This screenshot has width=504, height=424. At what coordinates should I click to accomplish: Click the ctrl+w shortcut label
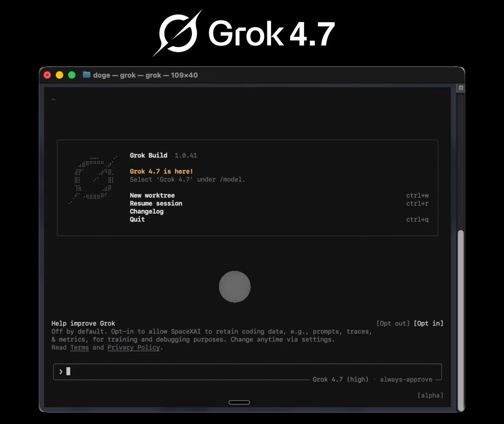[x=417, y=195]
